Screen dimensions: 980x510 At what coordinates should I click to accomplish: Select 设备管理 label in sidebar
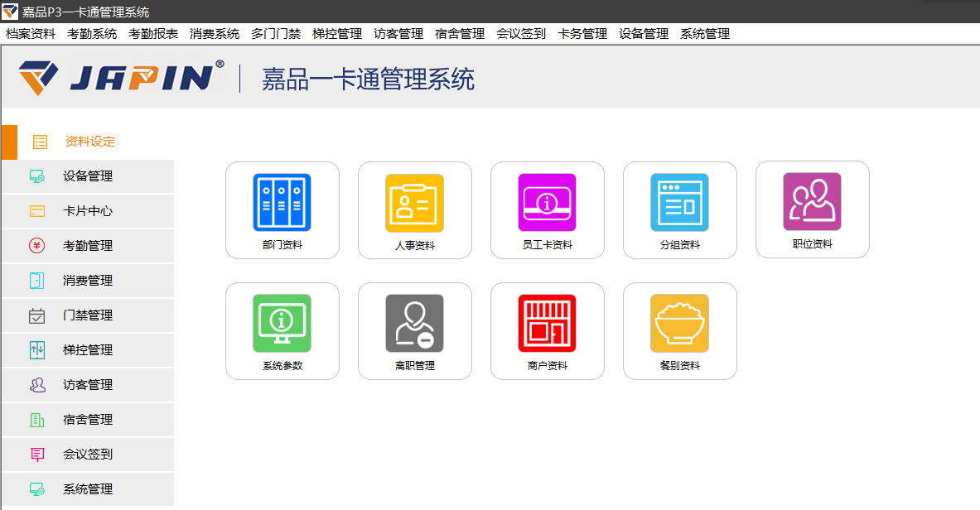[88, 176]
